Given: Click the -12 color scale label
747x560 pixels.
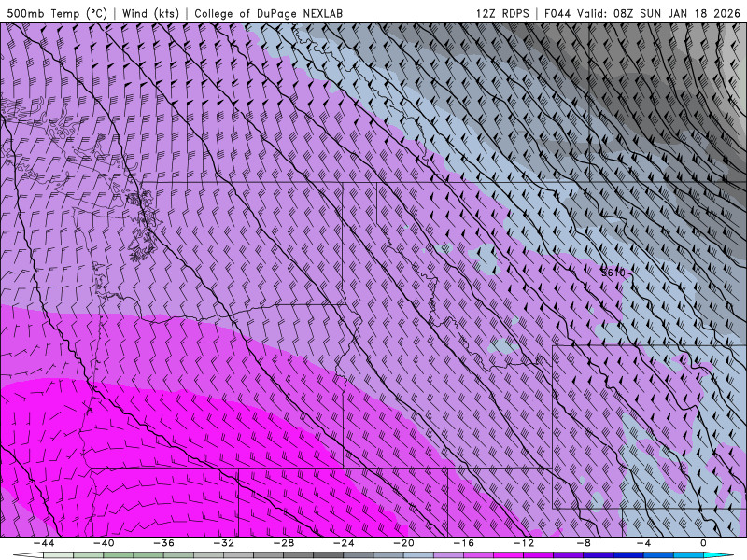Looking at the screenshot, I should (x=524, y=543).
